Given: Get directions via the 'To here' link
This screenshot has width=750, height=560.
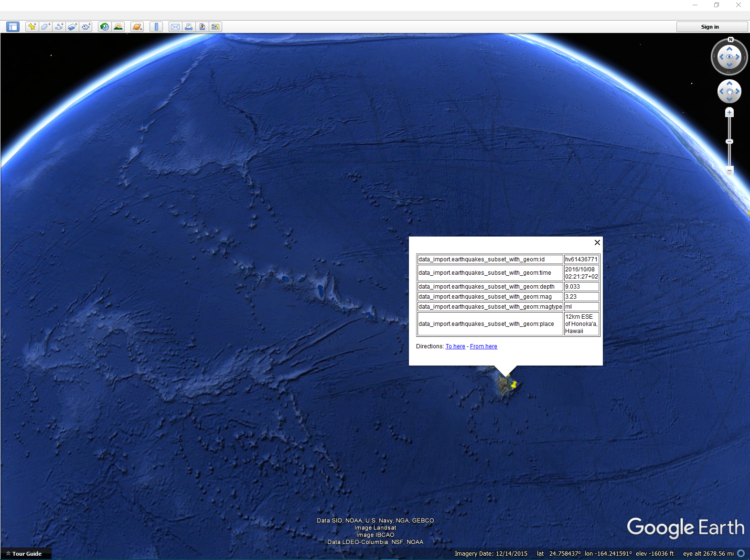Looking at the screenshot, I should click(455, 346).
